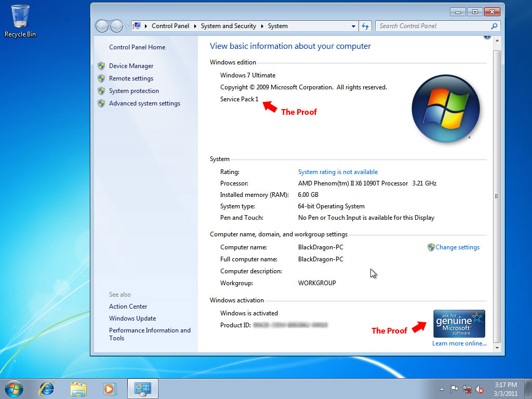Click the shield icon beside Device Manager

pyautogui.click(x=101, y=66)
